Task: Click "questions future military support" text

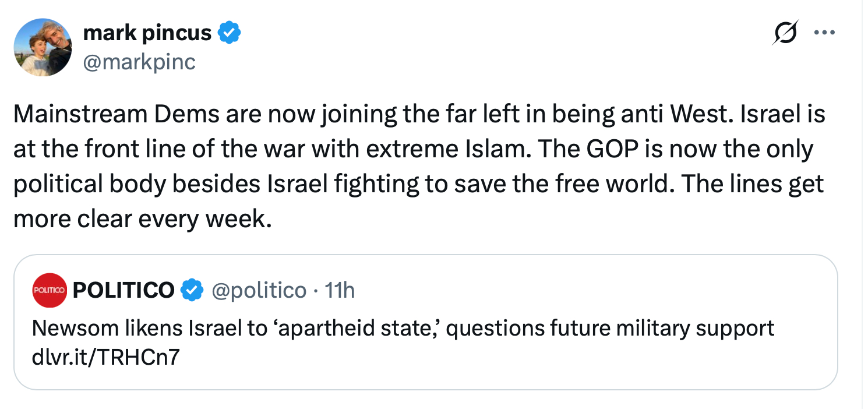Action: point(610,329)
